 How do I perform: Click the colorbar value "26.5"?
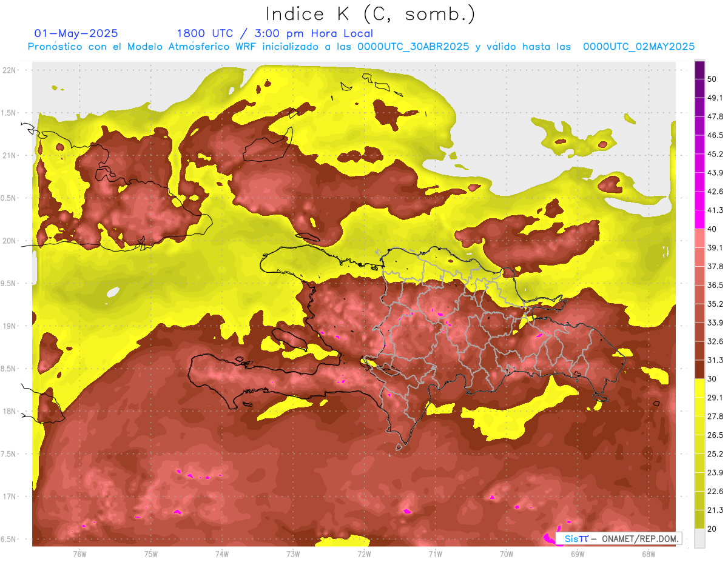[x=715, y=435]
